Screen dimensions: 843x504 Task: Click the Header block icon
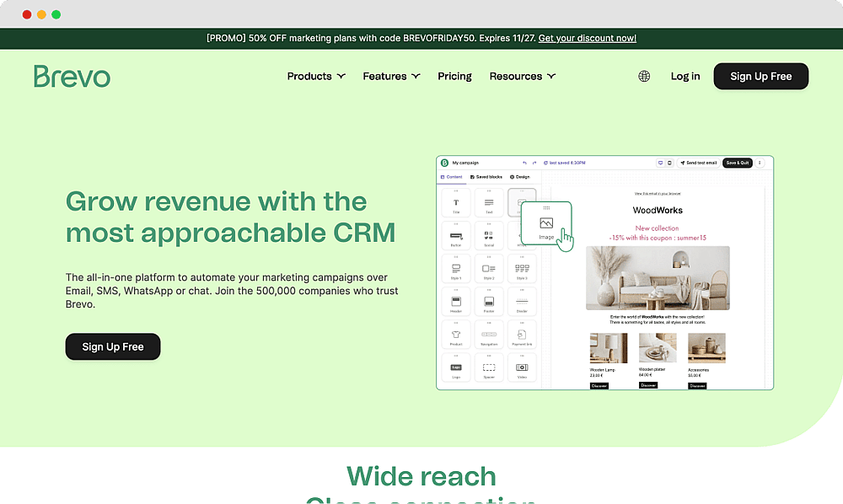456,302
